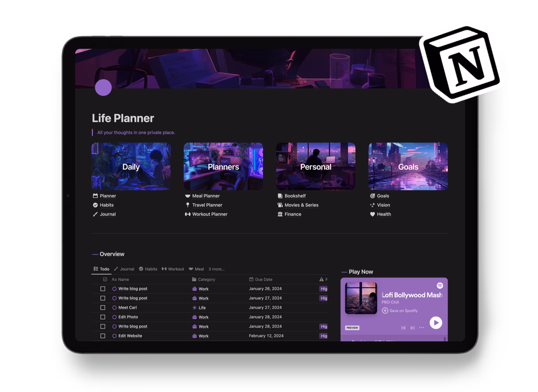Open the Bookshelf link
538x392 pixels.
click(x=295, y=196)
